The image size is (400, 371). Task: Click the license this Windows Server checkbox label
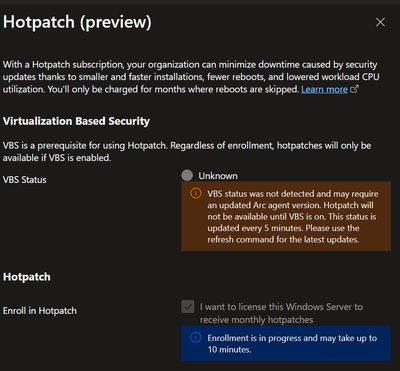pyautogui.click(x=281, y=313)
